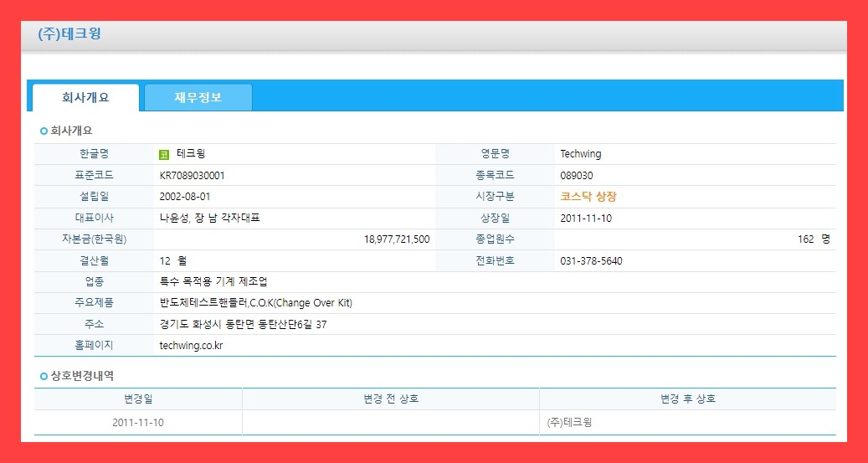Click the employee count 162 명

coord(814,239)
